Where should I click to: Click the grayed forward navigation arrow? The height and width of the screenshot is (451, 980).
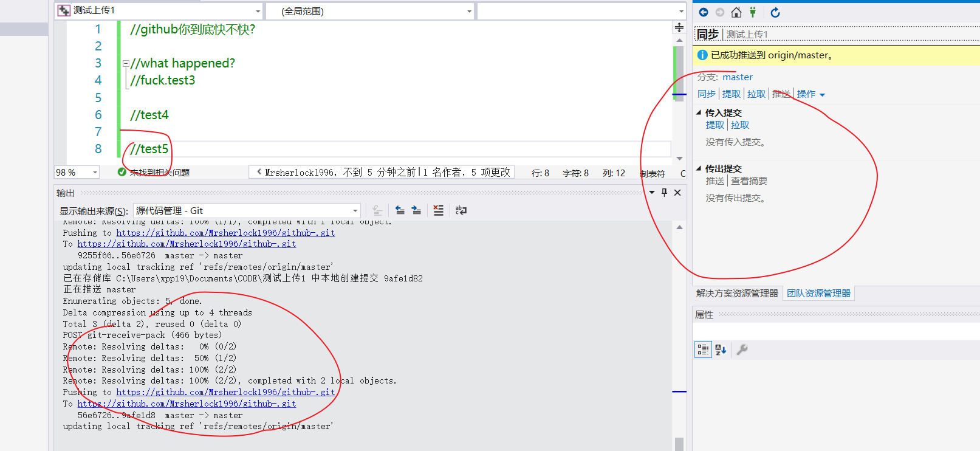click(720, 12)
